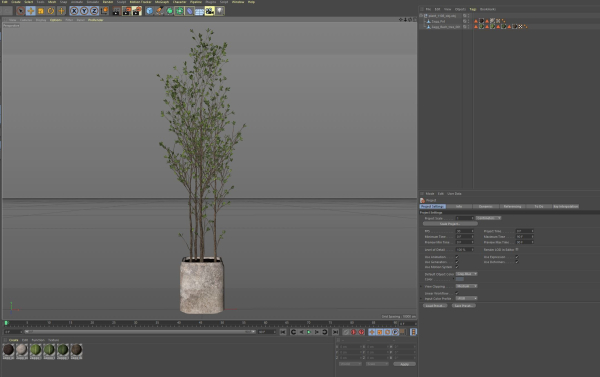Toggle scale keyframe channel icon
The width and height of the screenshot is (600, 377).
click(x=380, y=332)
